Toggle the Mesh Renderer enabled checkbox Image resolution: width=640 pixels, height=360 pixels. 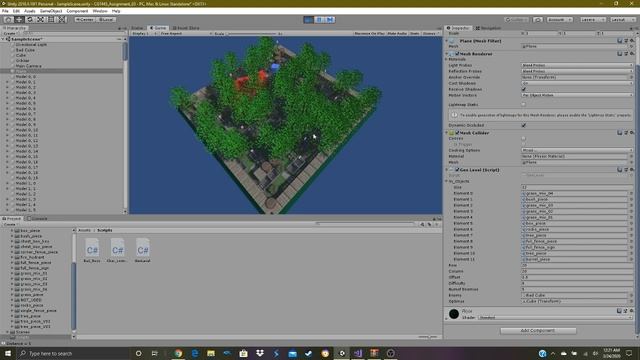pyautogui.click(x=457, y=53)
